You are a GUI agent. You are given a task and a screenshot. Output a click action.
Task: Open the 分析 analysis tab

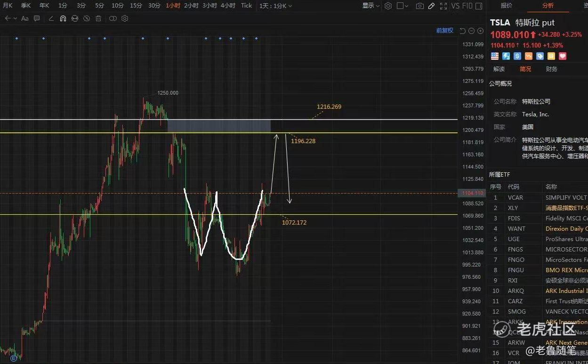pos(548,6)
